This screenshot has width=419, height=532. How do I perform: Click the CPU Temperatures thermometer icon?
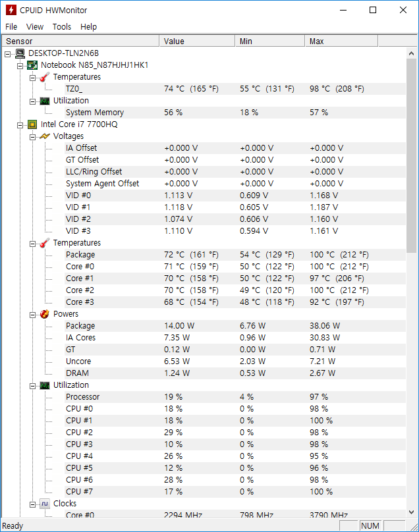tap(45, 243)
